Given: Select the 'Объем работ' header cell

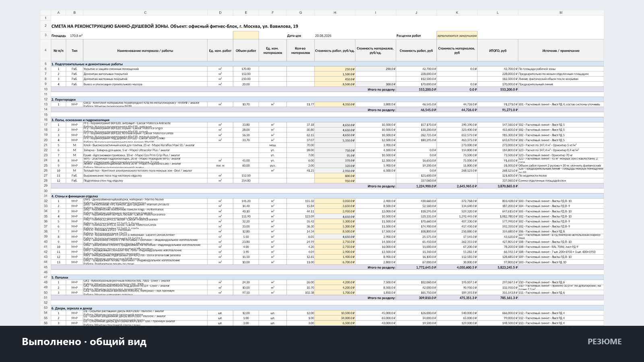Looking at the screenshot, I should pyautogui.click(x=246, y=51).
